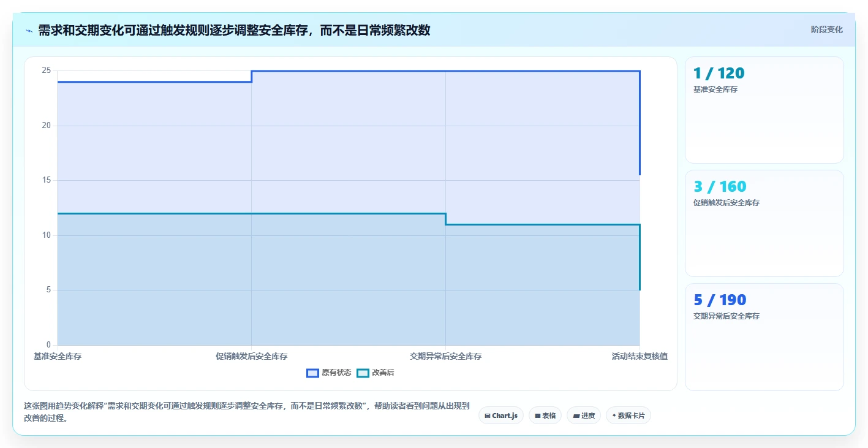The width and height of the screenshot is (868, 448).
Task: Click the description paragraph under the chart
Action: tap(246, 412)
